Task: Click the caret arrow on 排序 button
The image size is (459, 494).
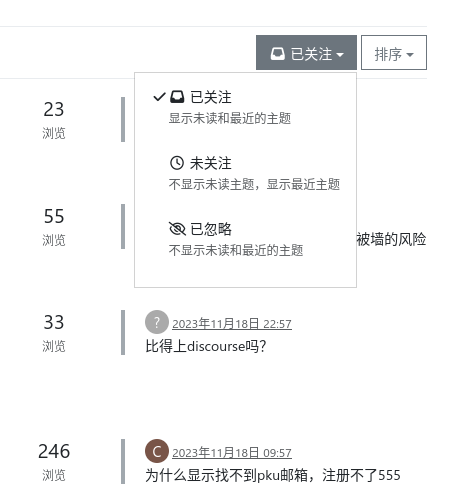Action: pyautogui.click(x=410, y=55)
